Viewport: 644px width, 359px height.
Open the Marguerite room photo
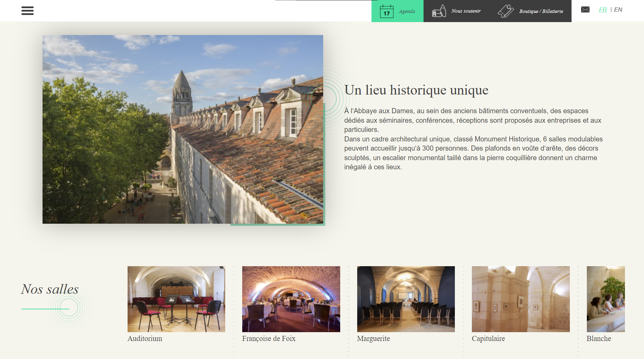point(406,299)
